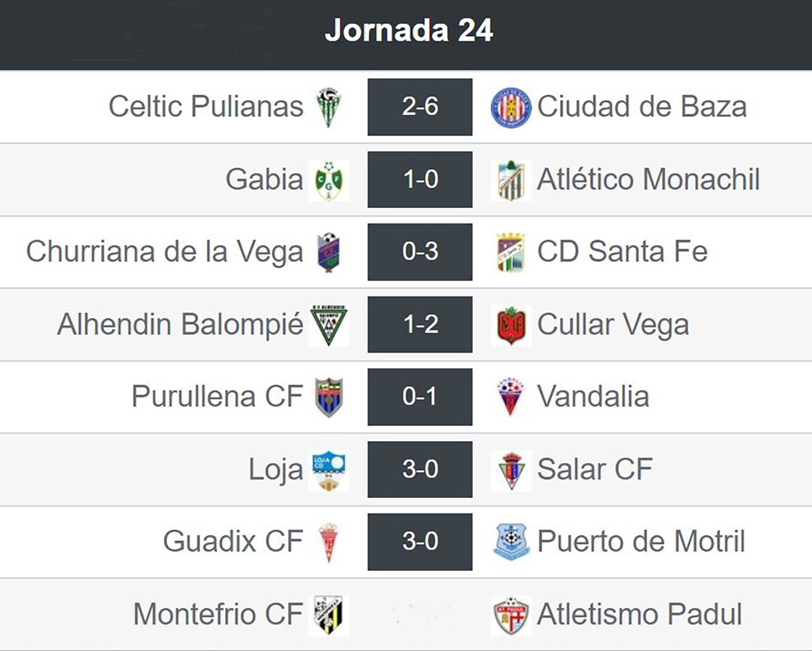The image size is (812, 651).
Task: Click the Jornada 24 header title
Action: pyautogui.click(x=409, y=30)
